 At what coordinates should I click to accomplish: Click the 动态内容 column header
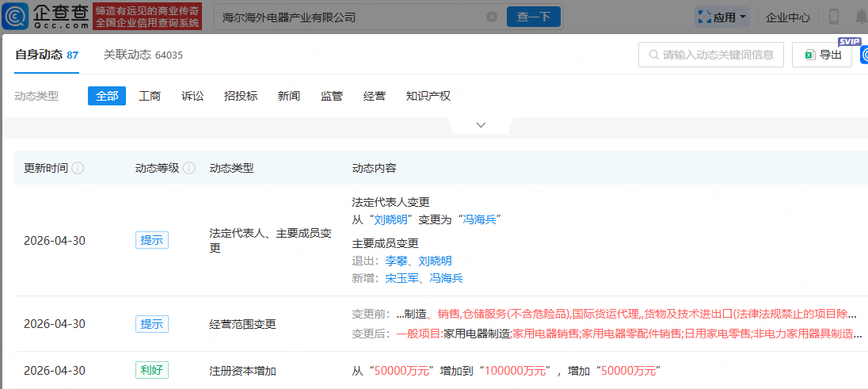(374, 168)
